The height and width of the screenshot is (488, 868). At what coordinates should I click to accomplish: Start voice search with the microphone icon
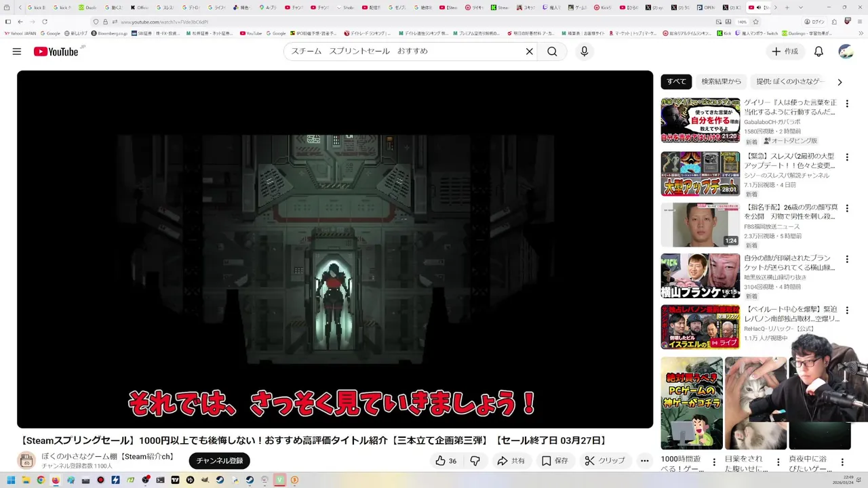(585, 52)
